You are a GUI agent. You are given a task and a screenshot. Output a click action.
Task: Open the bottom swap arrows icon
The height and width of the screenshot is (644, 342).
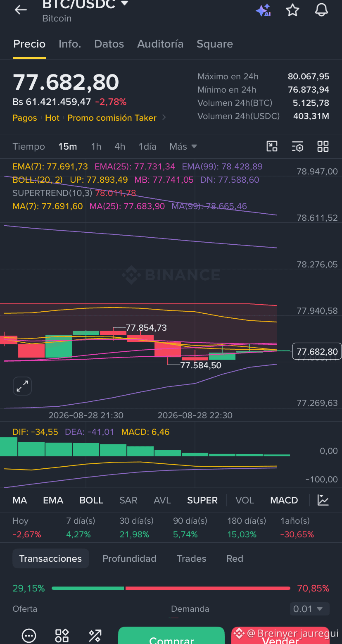(x=95, y=636)
